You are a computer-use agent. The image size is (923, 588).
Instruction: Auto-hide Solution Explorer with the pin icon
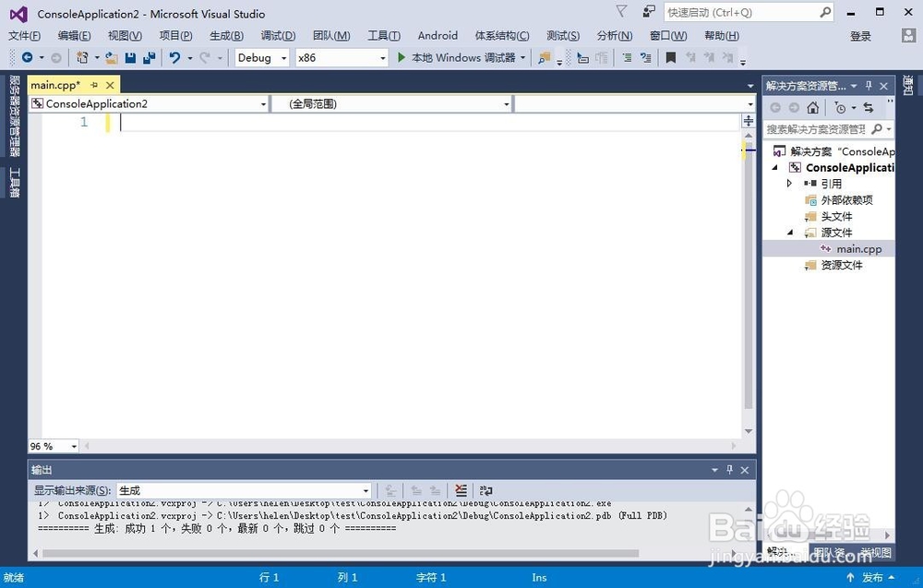(869, 86)
